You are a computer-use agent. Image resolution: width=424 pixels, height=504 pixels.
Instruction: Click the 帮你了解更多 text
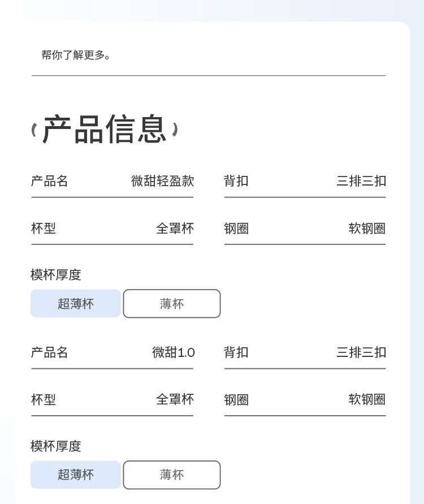point(76,55)
